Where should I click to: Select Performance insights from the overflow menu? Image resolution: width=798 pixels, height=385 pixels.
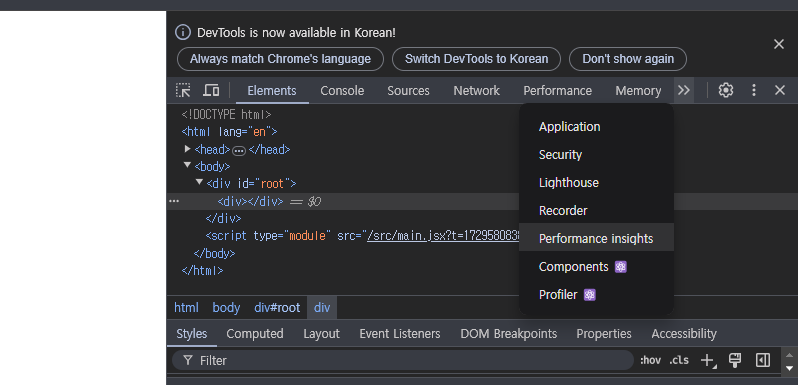tap(596, 238)
